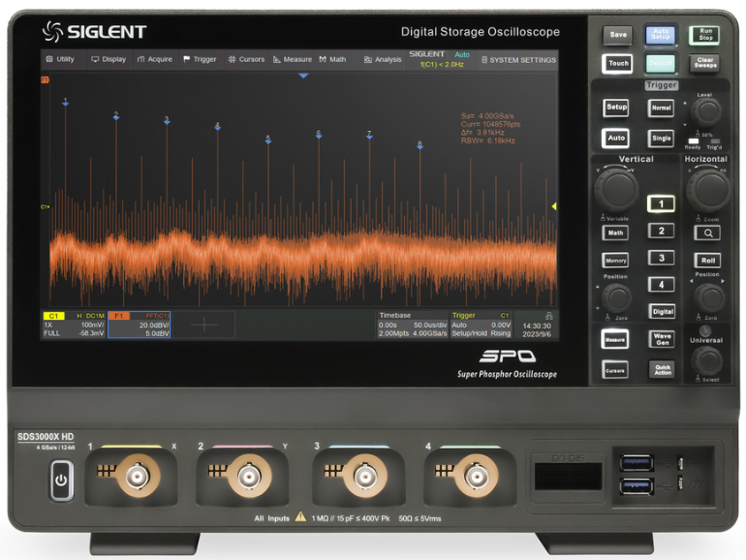Viewport: 746px width, 560px height.
Task: Push the large Horizontal scale knob
Action: click(708, 190)
